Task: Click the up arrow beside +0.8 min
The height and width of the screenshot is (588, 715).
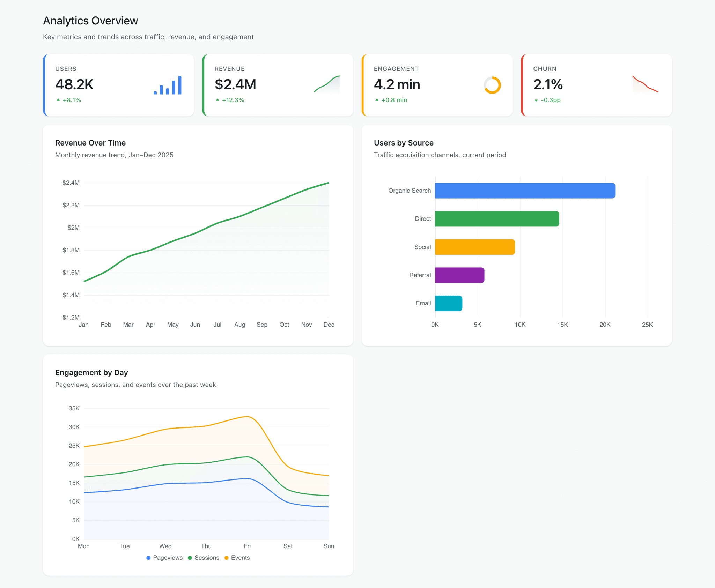Action: click(377, 100)
